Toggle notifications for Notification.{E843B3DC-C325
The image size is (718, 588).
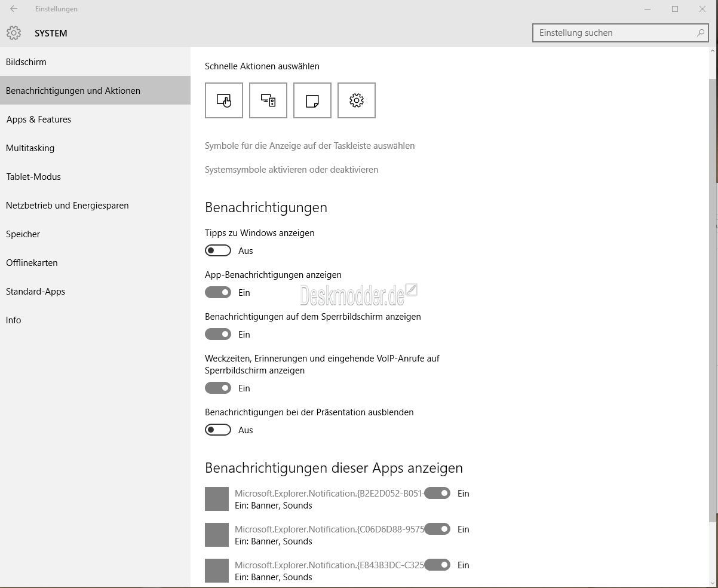(x=437, y=565)
